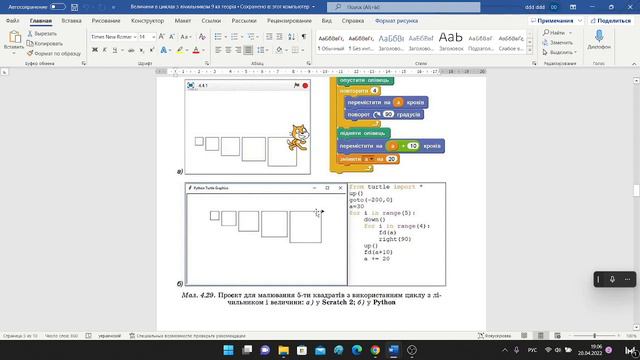
Task: Toggle strikethrough formatting
Action: 131,50
